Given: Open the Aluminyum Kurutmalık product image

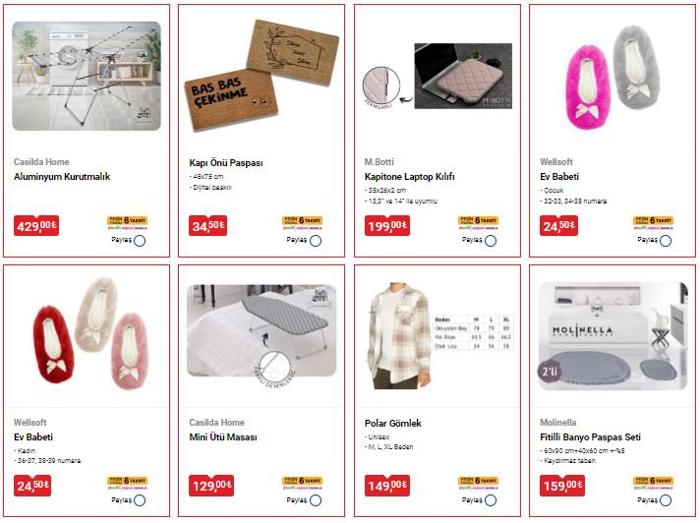Looking at the screenshot, I should tap(87, 76).
